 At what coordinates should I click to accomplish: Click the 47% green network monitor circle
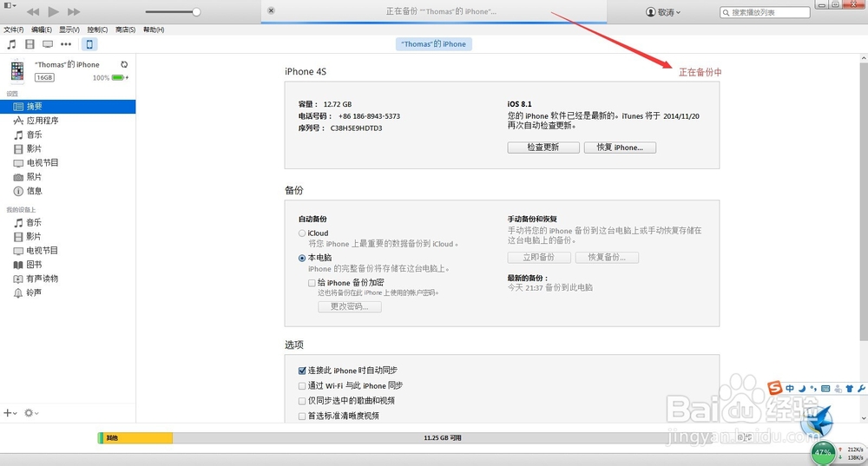click(823, 453)
